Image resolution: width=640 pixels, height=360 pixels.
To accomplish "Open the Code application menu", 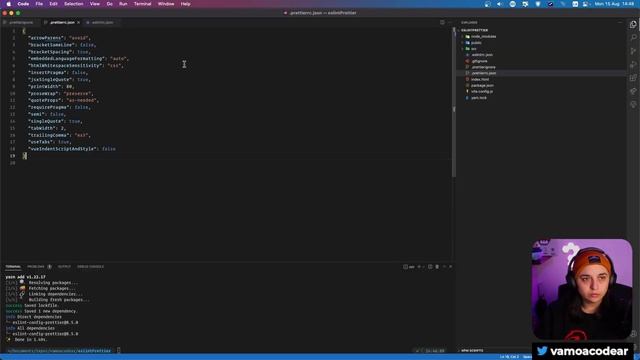I will (23, 4).
